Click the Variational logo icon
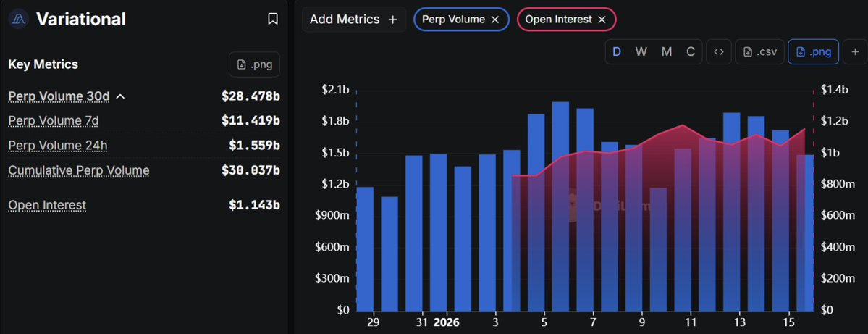 pos(18,19)
